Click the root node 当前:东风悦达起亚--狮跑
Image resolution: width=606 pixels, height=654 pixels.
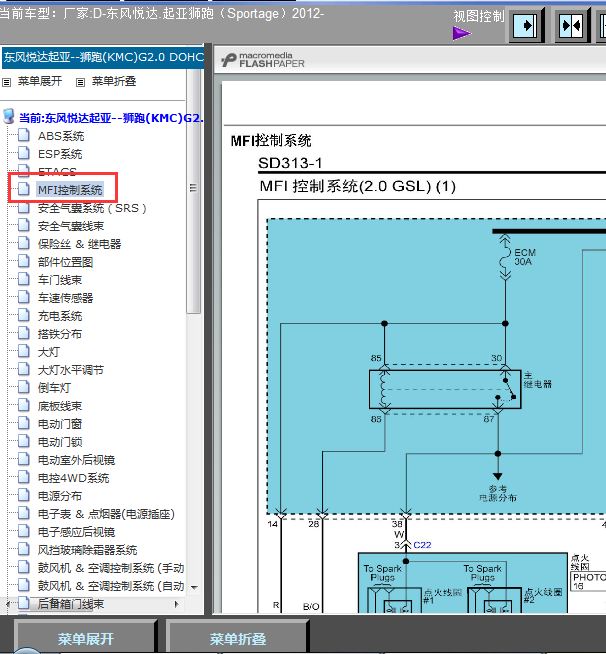pyautogui.click(x=111, y=118)
